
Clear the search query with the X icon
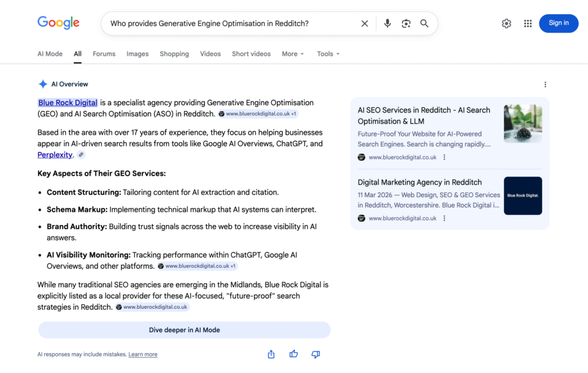[365, 24]
